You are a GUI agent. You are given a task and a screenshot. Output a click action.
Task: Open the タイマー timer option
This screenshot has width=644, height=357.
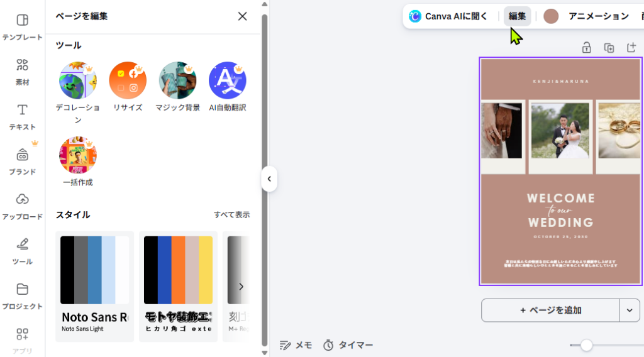tap(348, 345)
